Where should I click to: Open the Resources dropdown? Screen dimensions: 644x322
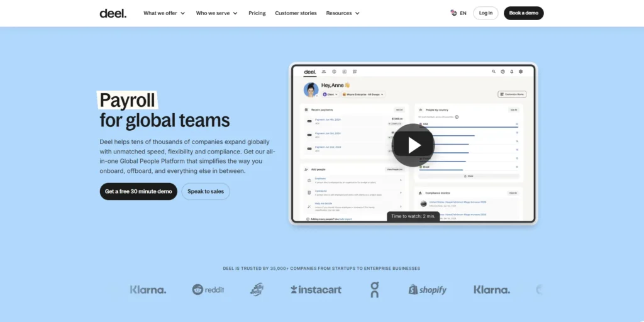(x=343, y=13)
